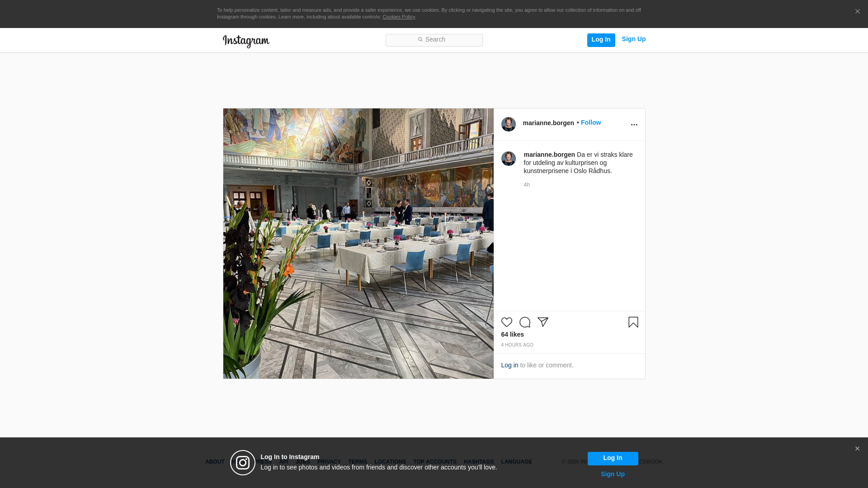Viewport: 868px width, 488px height.
Task: Open the HASHTAGS footer link
Action: point(479,462)
